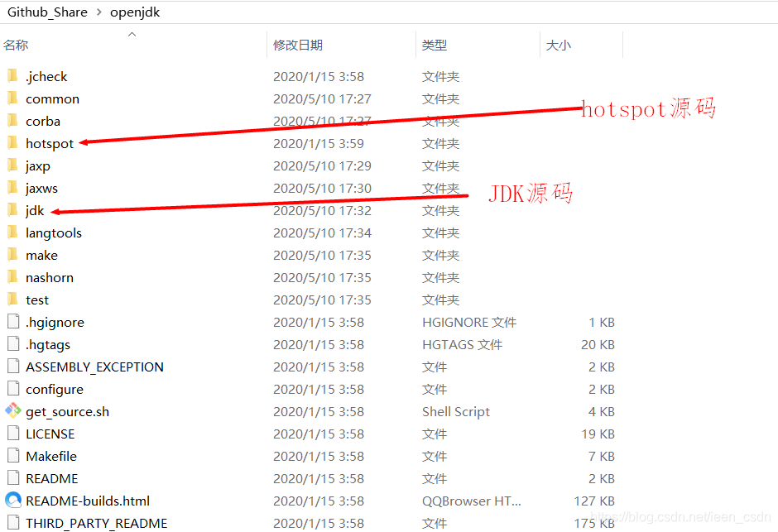Screen dimensions: 778x532
Task: Click the .jcheck folder icon
Action: (x=13, y=76)
